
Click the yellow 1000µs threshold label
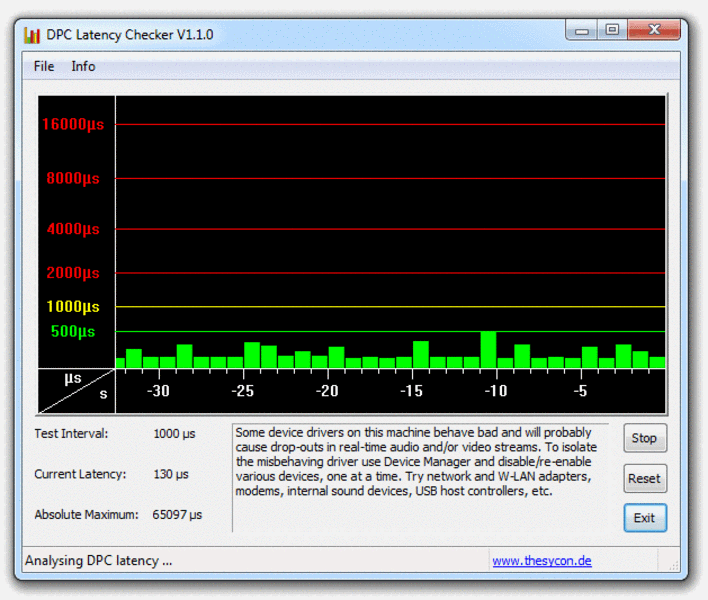pyautogui.click(x=73, y=307)
